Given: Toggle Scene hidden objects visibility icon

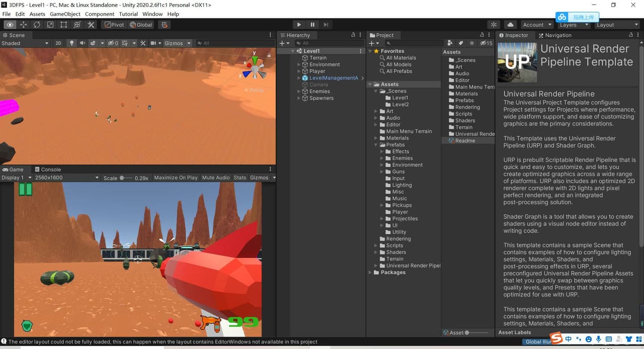Looking at the screenshot, I should pos(113,43).
